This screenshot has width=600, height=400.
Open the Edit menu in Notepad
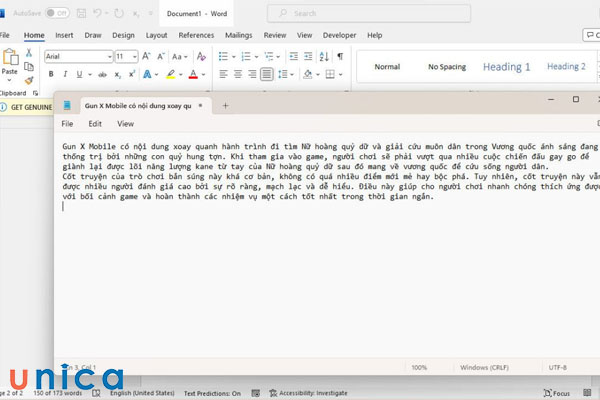click(95, 124)
